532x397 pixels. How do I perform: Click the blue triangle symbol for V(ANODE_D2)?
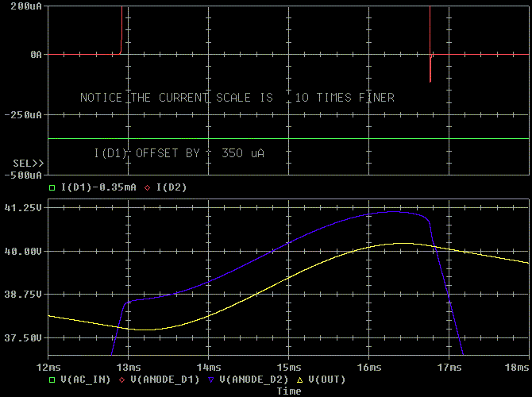coord(211,380)
